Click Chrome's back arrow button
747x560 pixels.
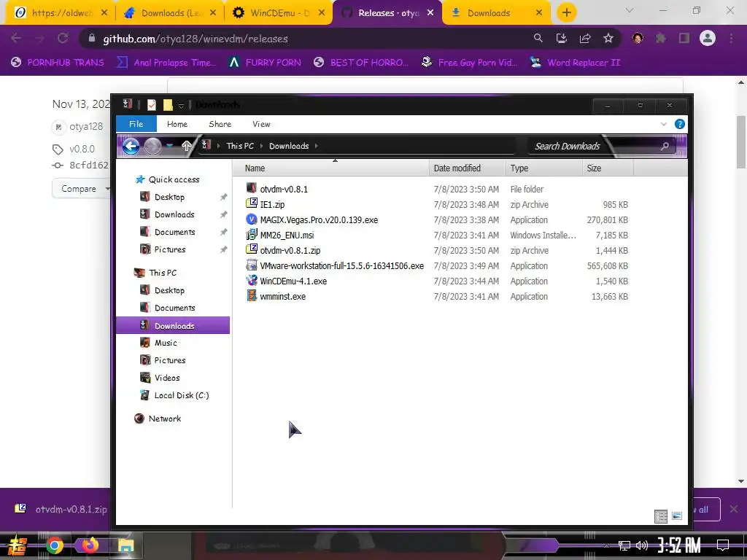16,38
